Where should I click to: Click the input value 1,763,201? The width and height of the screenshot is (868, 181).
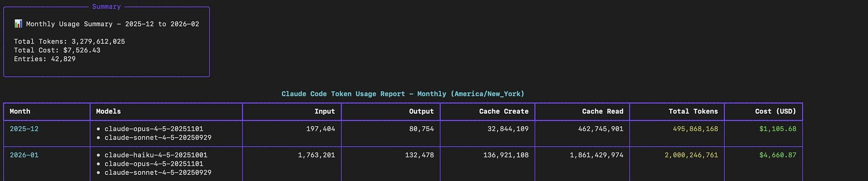(316, 155)
